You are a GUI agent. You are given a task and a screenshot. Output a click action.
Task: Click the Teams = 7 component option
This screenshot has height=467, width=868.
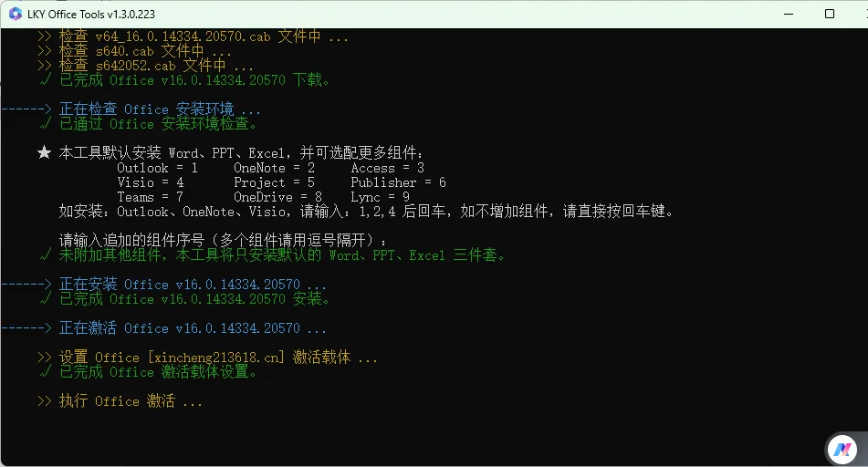(x=150, y=197)
